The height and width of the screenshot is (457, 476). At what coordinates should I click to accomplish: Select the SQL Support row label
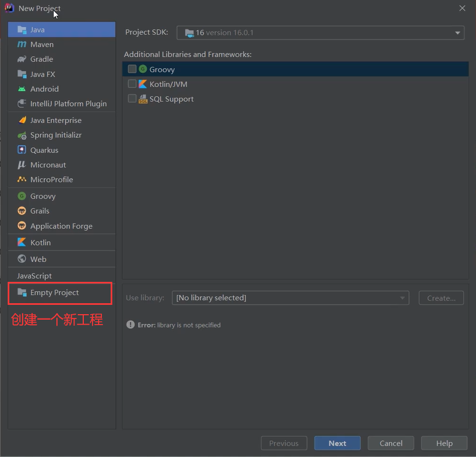[171, 99]
